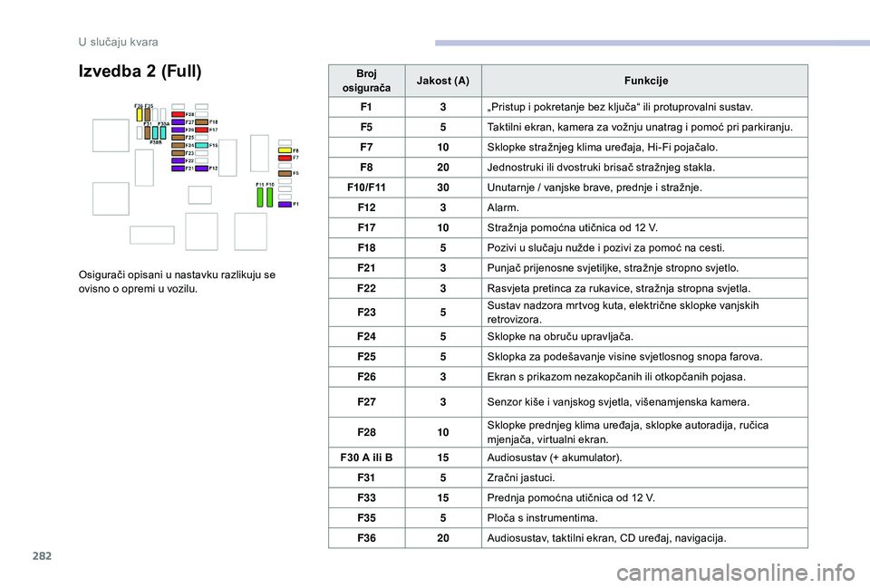Click the 'Jakost (A)' column header
870x588 pixels.
(x=443, y=81)
